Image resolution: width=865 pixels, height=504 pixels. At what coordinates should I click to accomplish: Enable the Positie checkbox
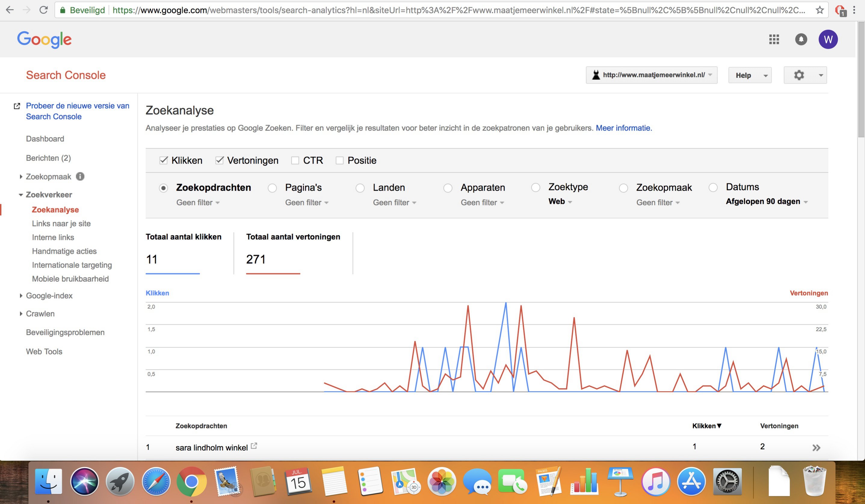click(x=339, y=160)
